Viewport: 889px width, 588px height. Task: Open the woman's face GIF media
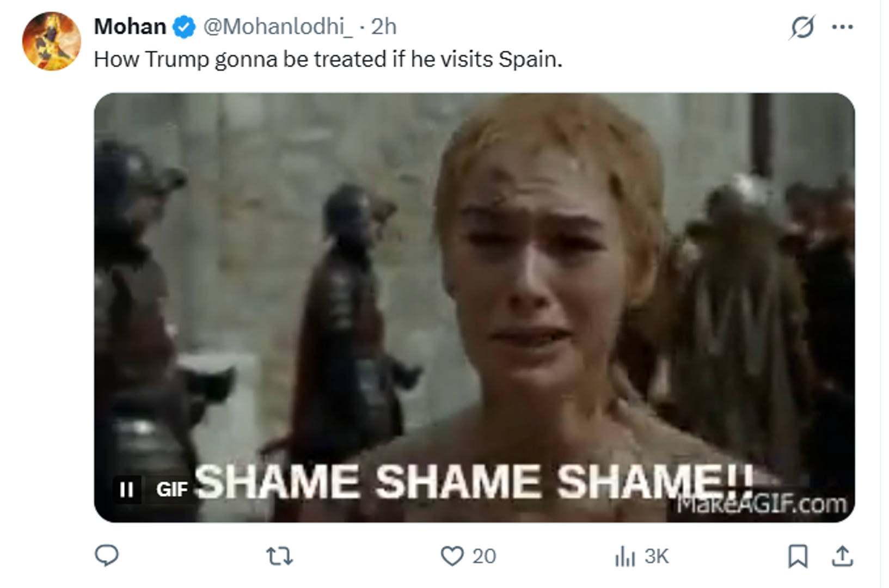[474, 307]
